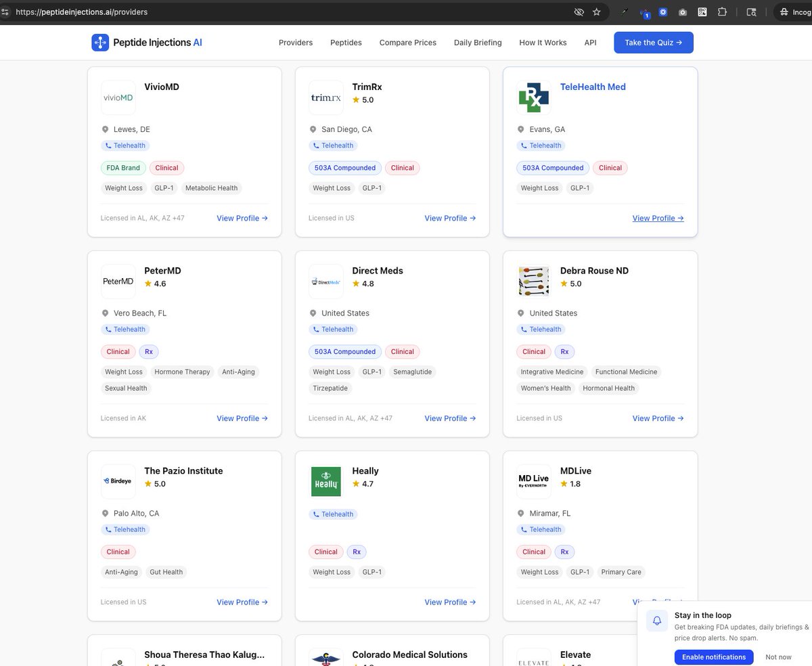Bookmark this page with the star icon
812x666 pixels.
pyautogui.click(x=596, y=12)
